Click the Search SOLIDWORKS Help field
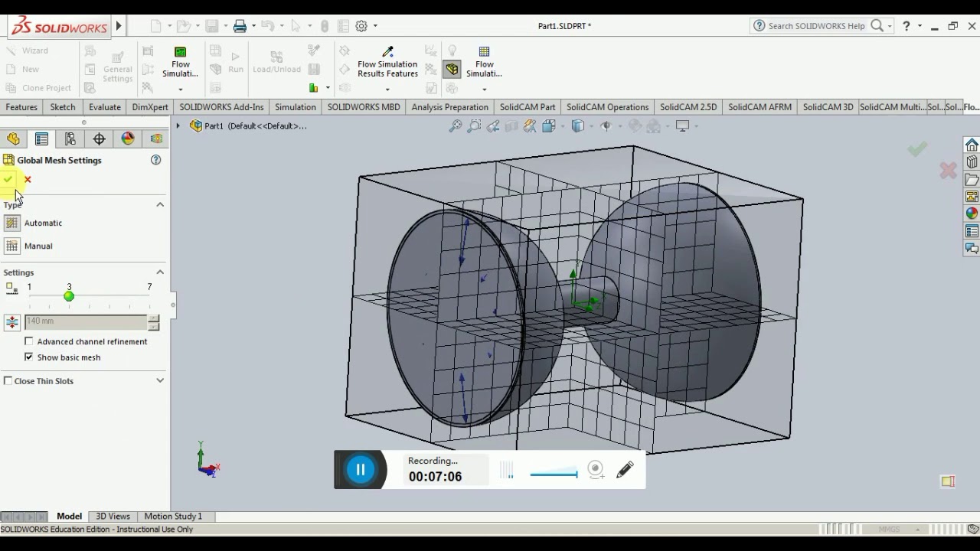980x551 pixels. coord(818,26)
